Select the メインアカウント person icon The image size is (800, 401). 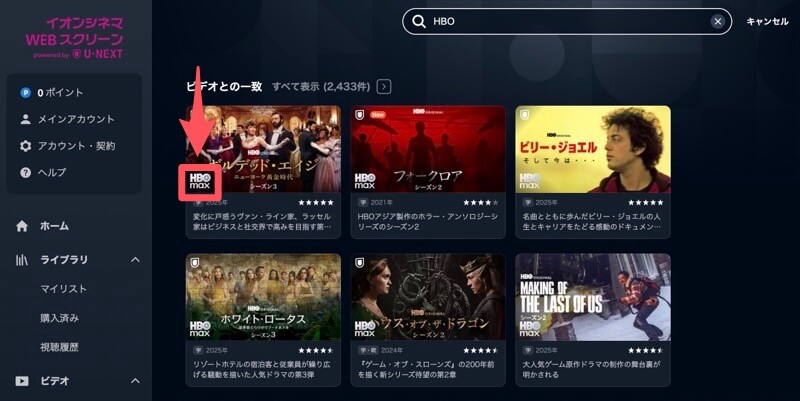[x=25, y=119]
